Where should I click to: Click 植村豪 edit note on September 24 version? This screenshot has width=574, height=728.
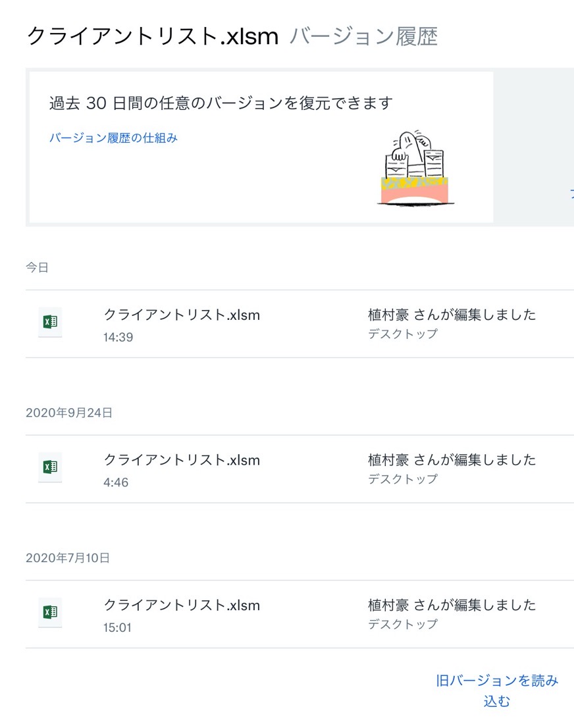coord(452,460)
